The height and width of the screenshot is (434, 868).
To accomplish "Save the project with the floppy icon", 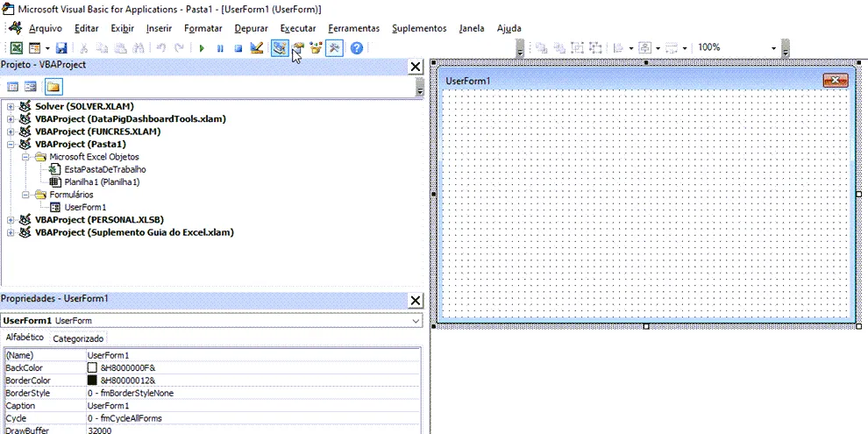I will click(x=60, y=48).
